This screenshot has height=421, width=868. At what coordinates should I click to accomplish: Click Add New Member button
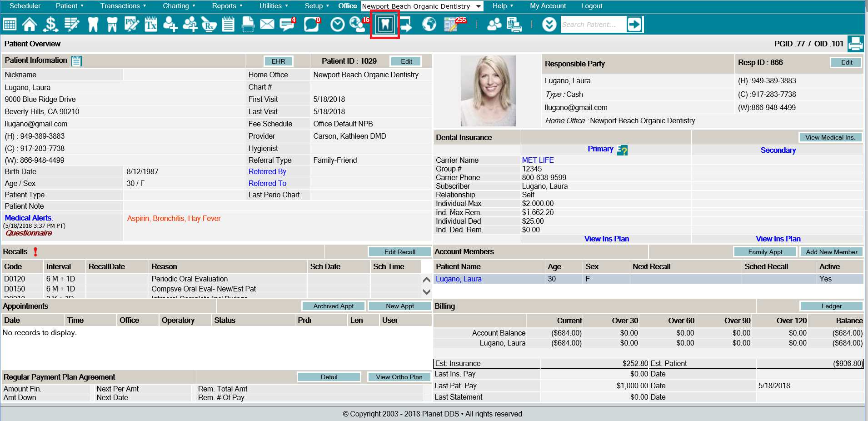(x=831, y=252)
